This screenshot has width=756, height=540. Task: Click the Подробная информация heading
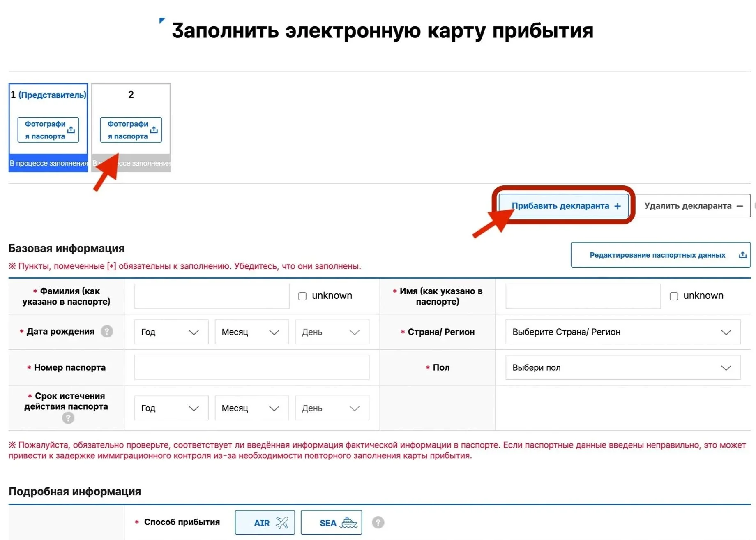[75, 492]
